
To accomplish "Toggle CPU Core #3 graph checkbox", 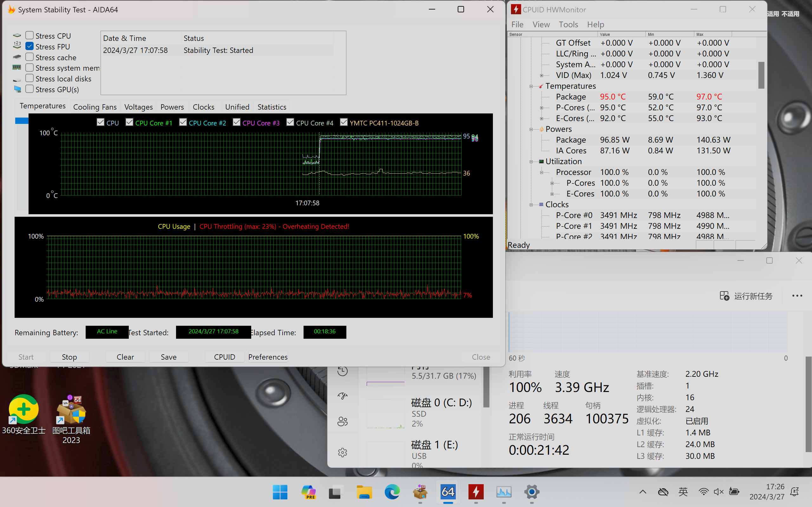I will (237, 122).
